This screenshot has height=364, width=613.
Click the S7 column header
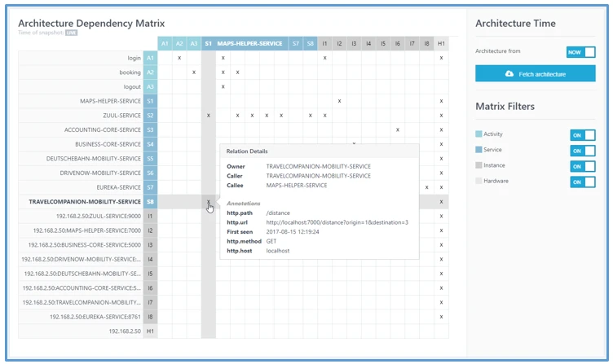pyautogui.click(x=296, y=43)
